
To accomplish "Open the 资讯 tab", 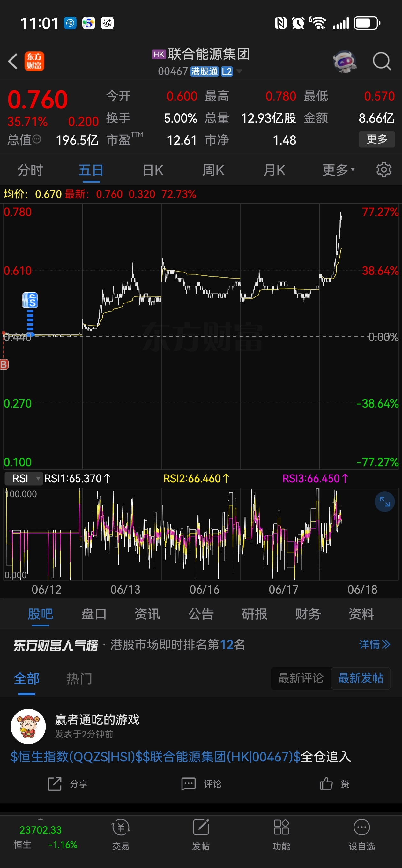I will pyautogui.click(x=147, y=614).
